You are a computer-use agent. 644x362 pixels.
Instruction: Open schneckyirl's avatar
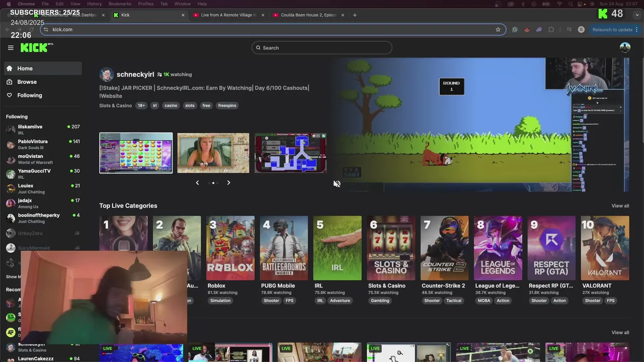coord(106,74)
